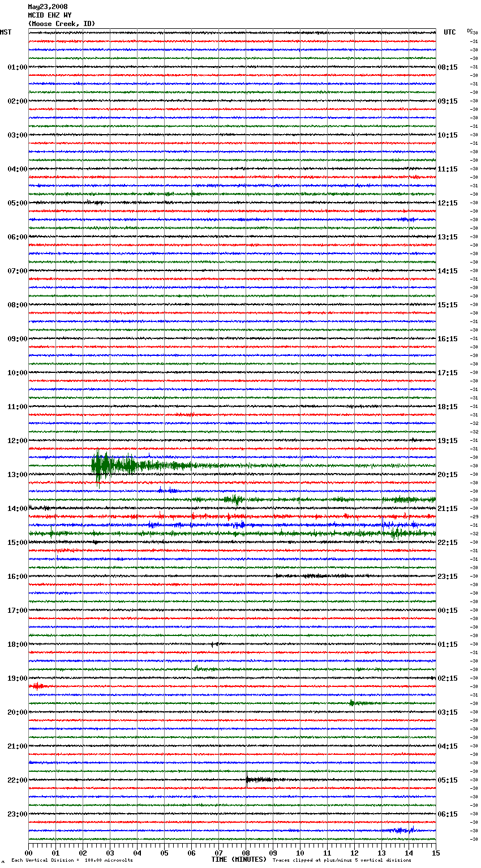Viewport: 481px width, 868px height.
Task: Click the 18:15 UTC time label
Action: pyautogui.click(x=448, y=407)
